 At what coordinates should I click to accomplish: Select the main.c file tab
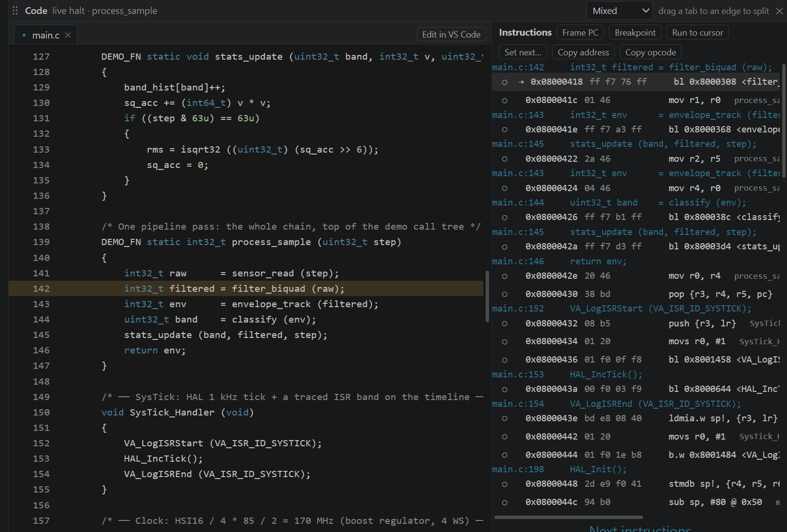46,35
